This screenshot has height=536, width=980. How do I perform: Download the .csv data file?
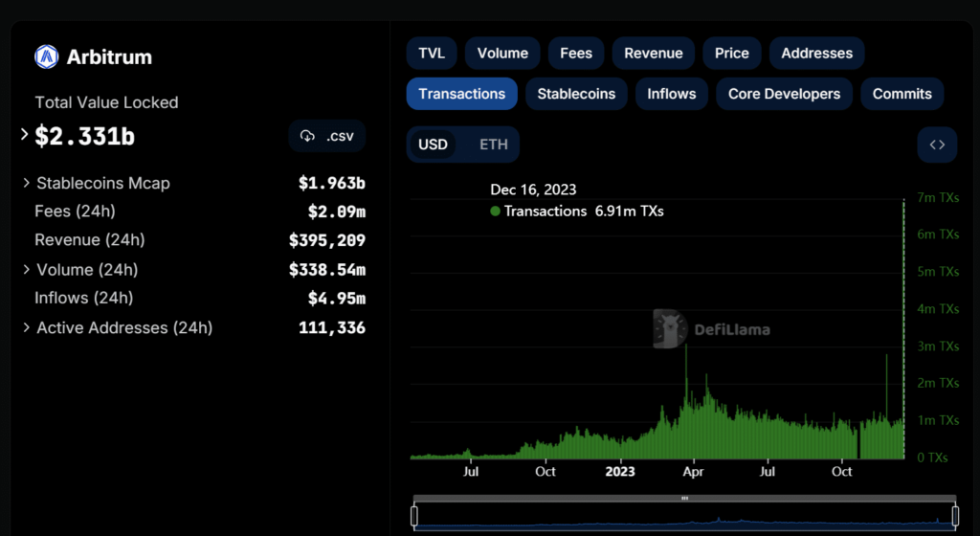(327, 136)
